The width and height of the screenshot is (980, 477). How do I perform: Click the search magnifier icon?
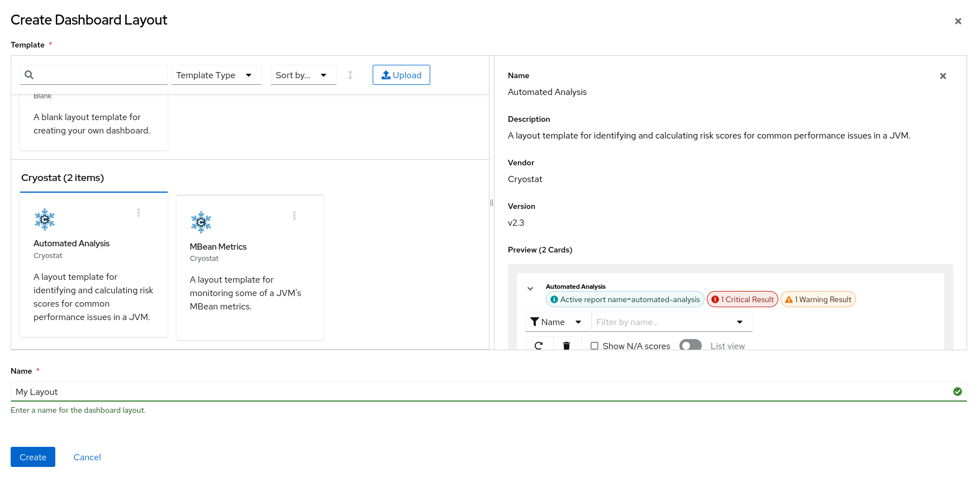tap(30, 75)
